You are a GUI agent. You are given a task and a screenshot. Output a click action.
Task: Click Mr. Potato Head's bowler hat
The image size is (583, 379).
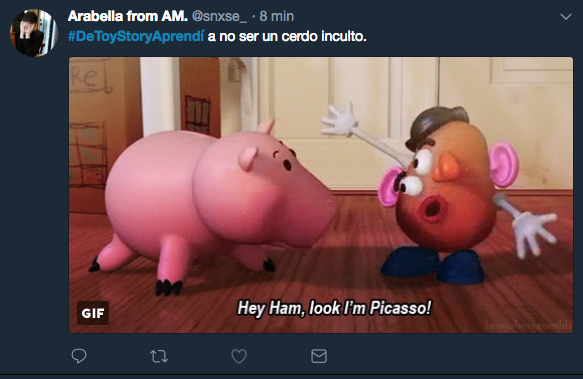click(437, 126)
